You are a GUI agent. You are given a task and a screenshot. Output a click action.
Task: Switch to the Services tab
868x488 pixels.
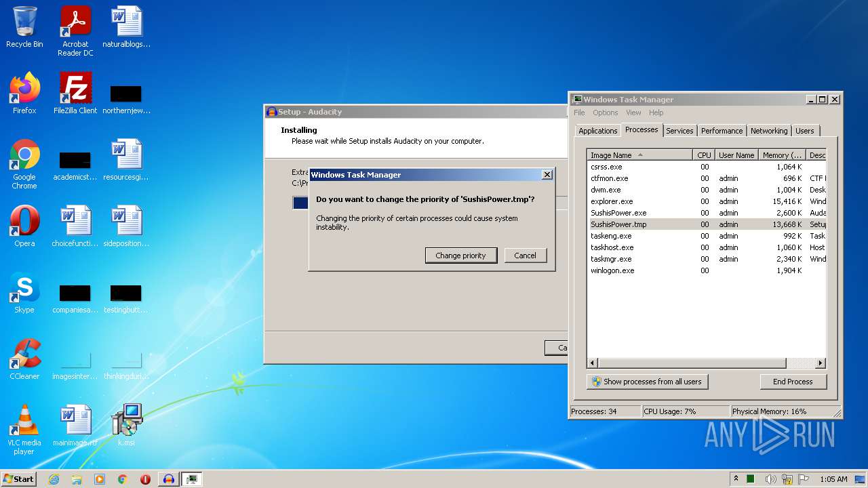679,131
